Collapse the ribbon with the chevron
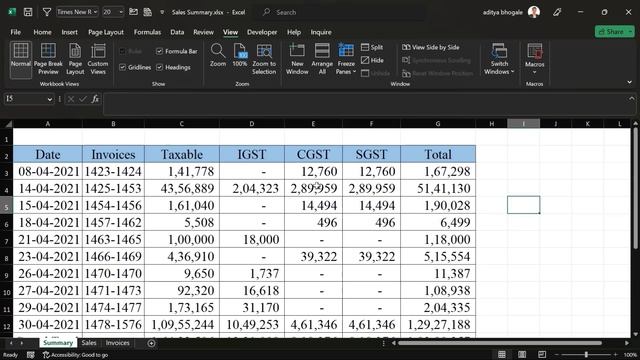The width and height of the screenshot is (640, 360). [x=629, y=82]
